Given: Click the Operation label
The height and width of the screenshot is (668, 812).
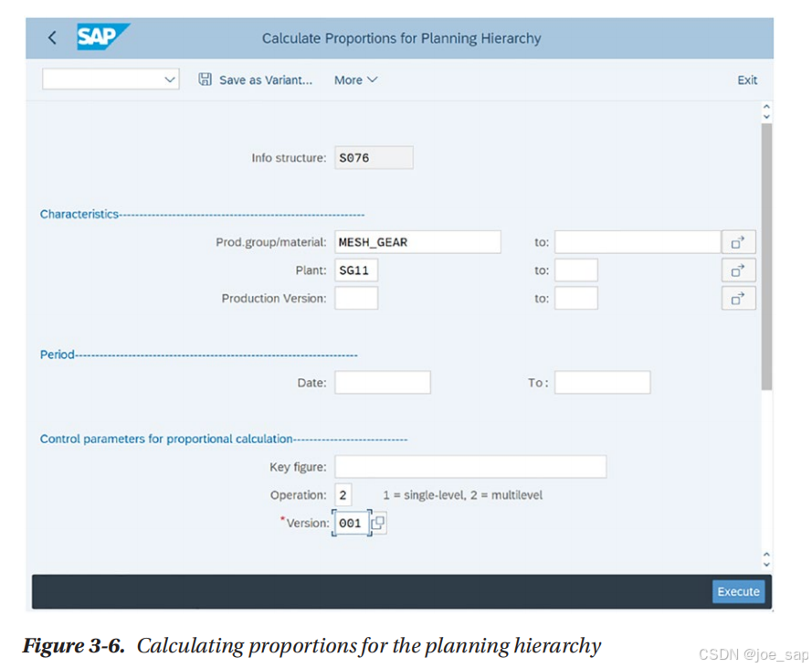Looking at the screenshot, I should click(299, 495).
